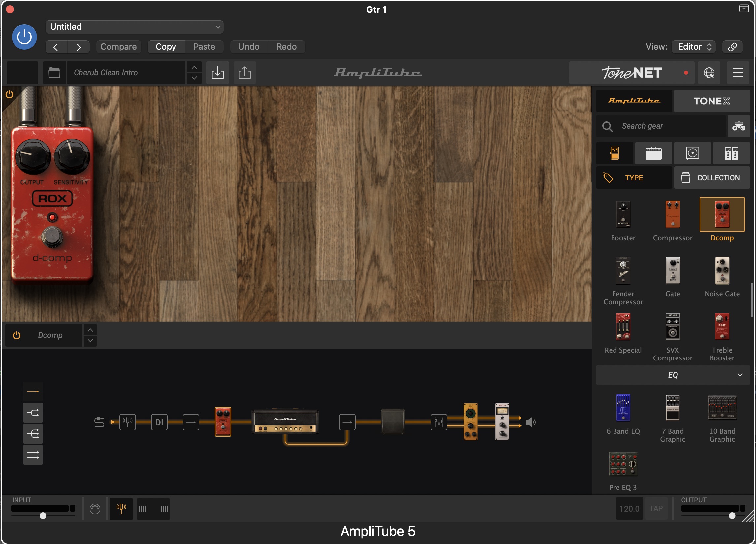
Task: Open the View Editor dropdown
Action: [x=694, y=46]
